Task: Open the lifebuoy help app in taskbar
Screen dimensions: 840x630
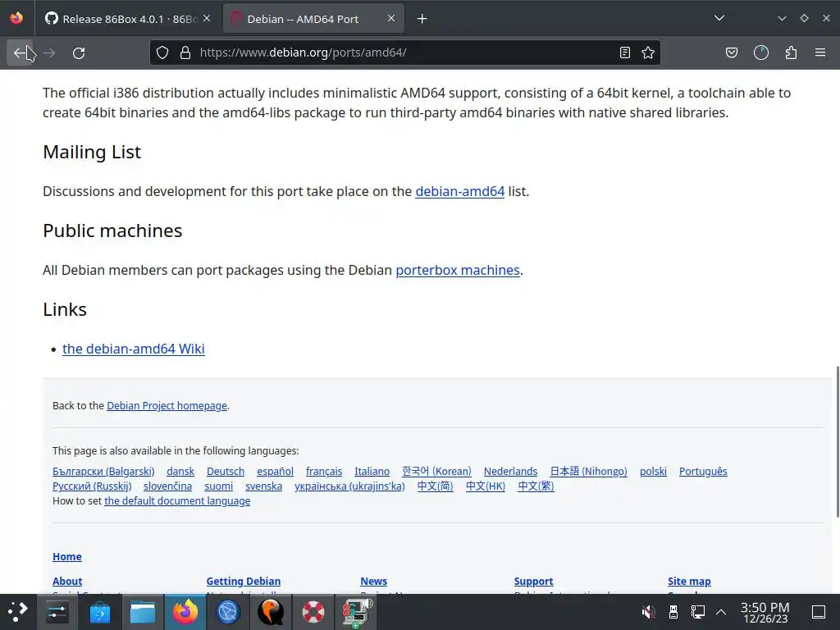Action: [x=313, y=612]
